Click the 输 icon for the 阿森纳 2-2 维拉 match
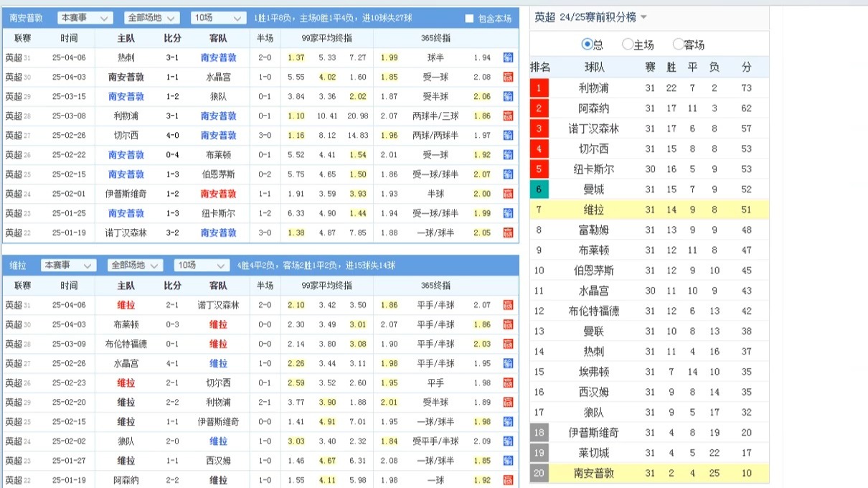 [x=508, y=479]
